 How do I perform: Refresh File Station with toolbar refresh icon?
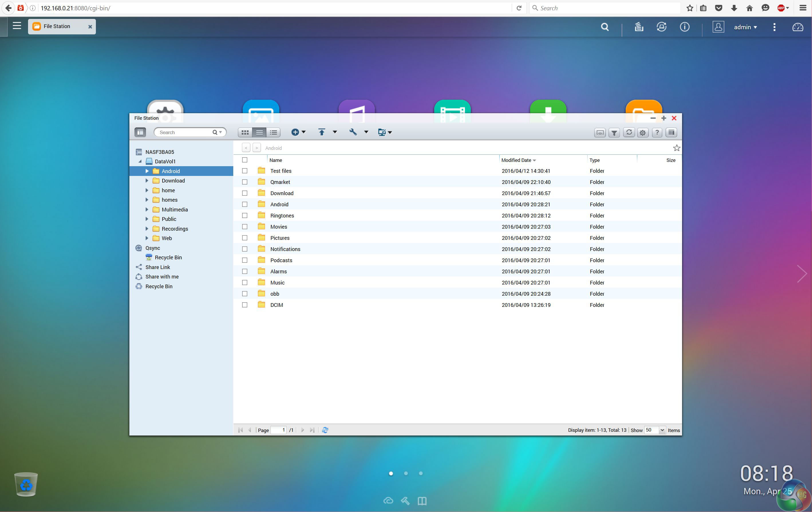pyautogui.click(x=629, y=133)
